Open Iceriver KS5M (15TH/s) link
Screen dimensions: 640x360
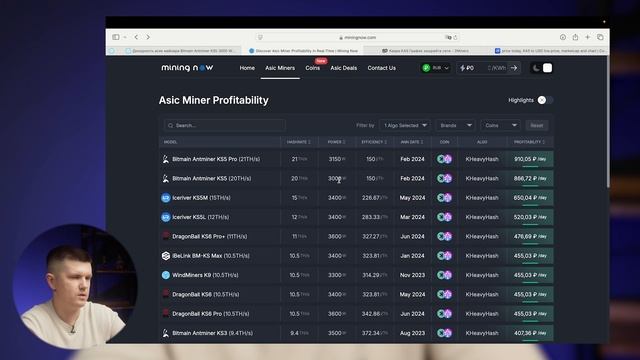pos(201,198)
